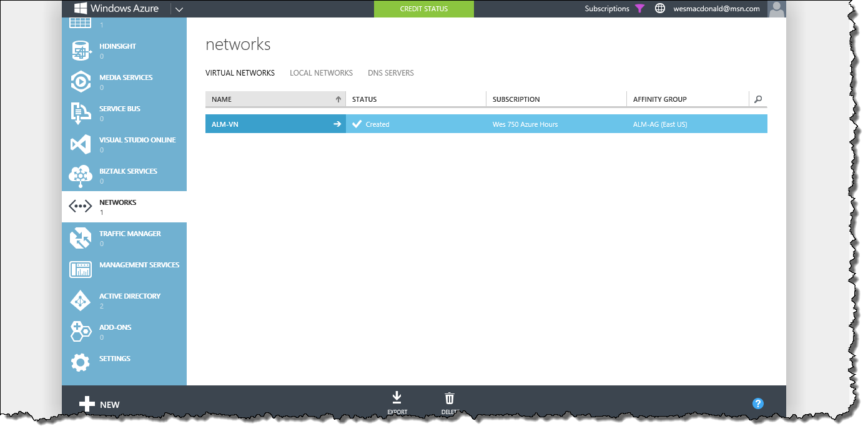The image size is (868, 431).
Task: Switch to the Local Networks tab
Action: (321, 73)
